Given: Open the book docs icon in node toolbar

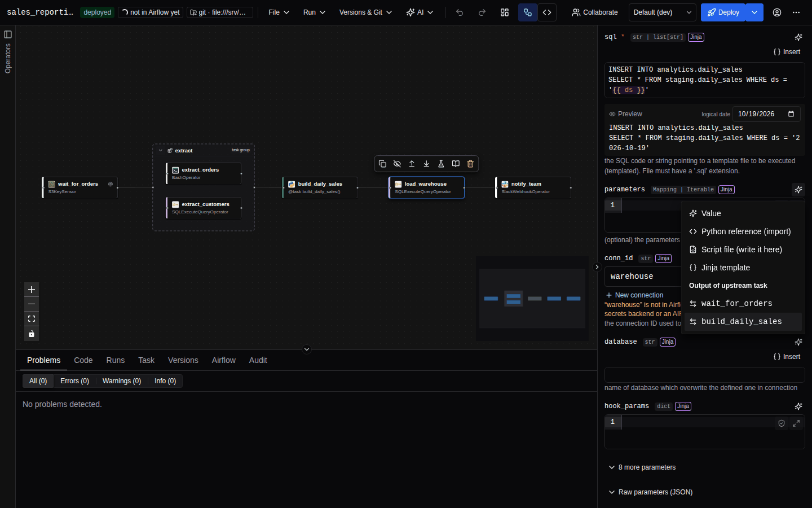Looking at the screenshot, I should [x=456, y=164].
